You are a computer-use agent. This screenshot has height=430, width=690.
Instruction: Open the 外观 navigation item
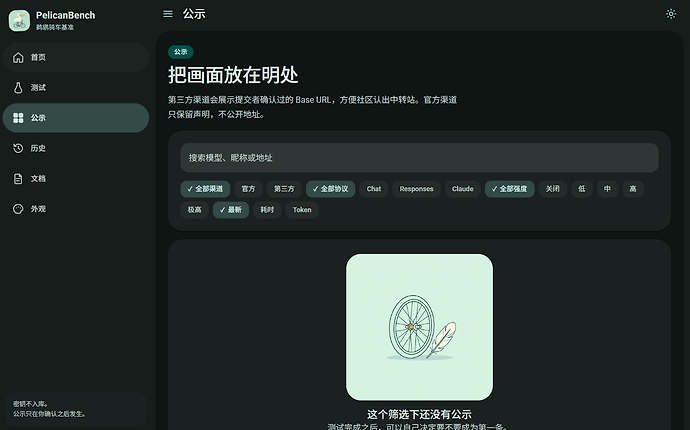tap(76, 209)
